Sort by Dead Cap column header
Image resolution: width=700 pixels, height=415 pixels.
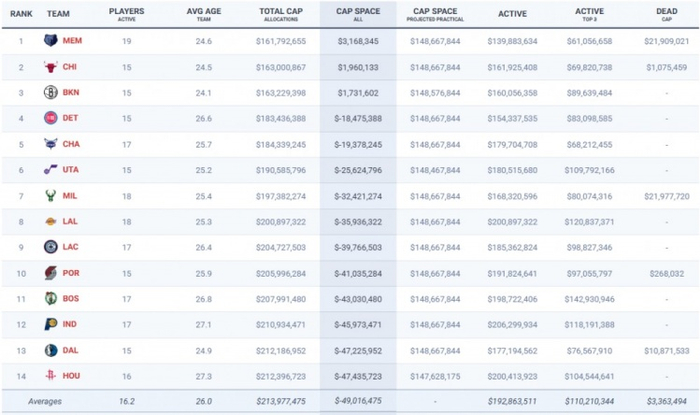pos(667,14)
